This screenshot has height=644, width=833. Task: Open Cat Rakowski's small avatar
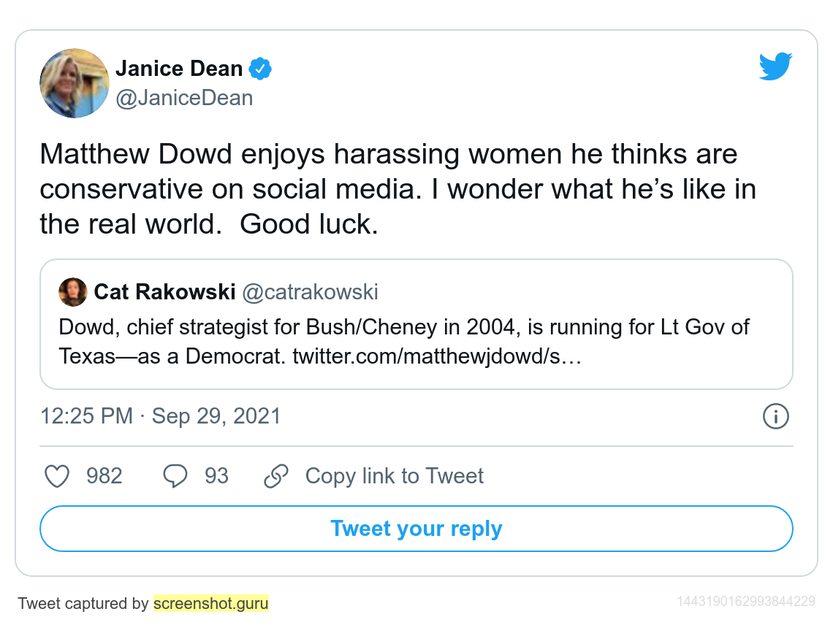[x=73, y=292]
